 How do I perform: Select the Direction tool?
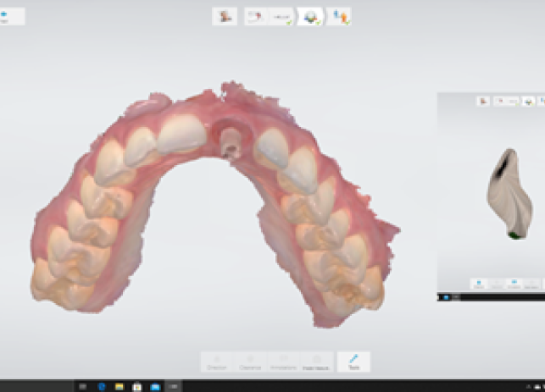(x=215, y=362)
